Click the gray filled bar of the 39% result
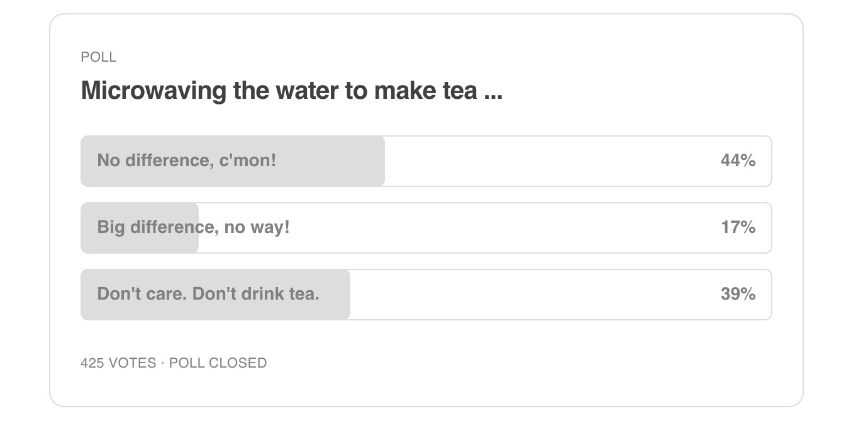Screen dimensions: 868x423 click(x=215, y=295)
